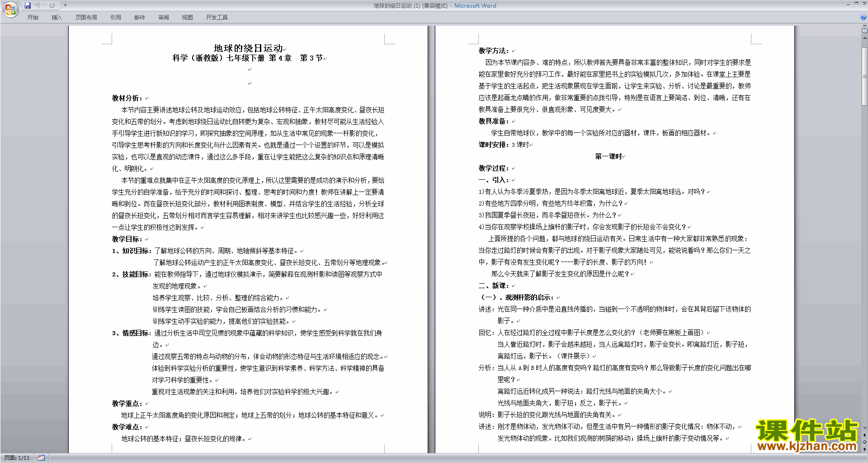Open the 插入 ribbon tab

click(x=57, y=18)
